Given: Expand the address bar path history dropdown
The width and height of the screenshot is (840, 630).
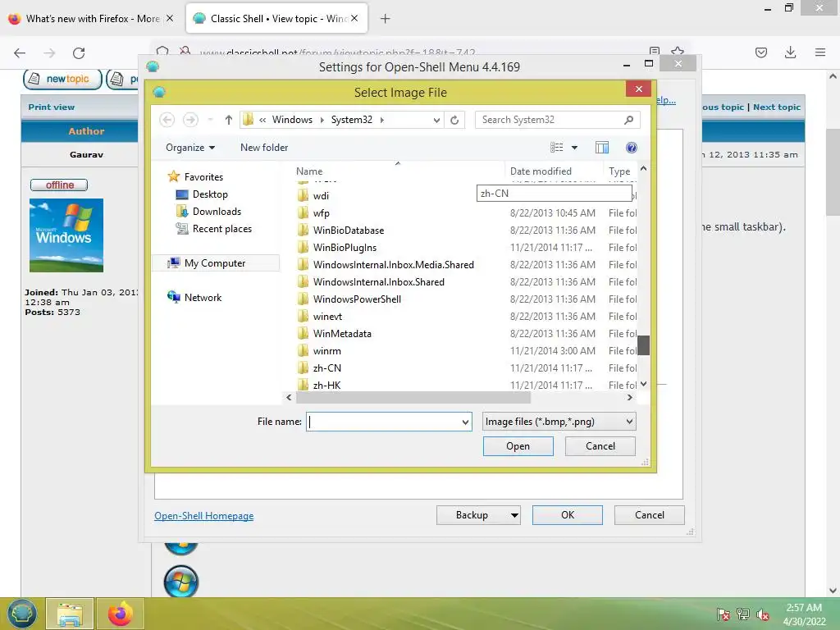Looking at the screenshot, I should [436, 120].
